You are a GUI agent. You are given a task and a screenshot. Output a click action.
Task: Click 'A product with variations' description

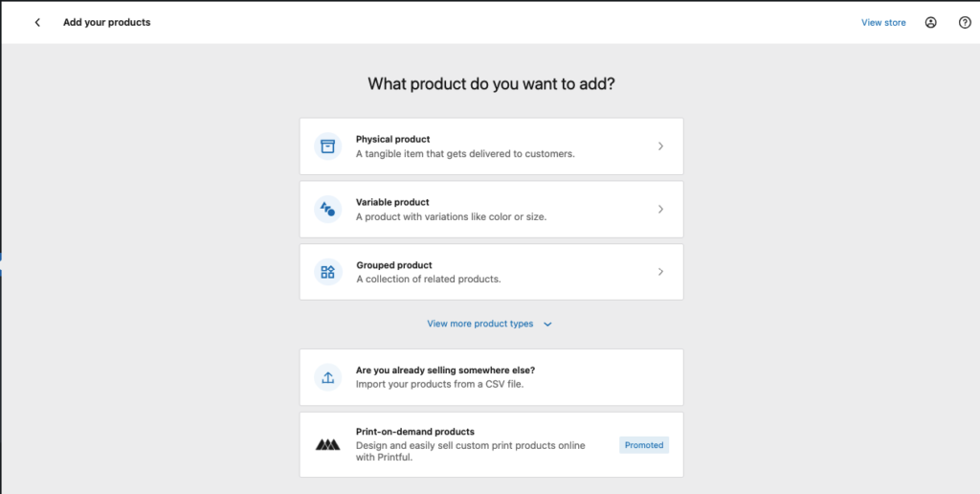tap(452, 217)
